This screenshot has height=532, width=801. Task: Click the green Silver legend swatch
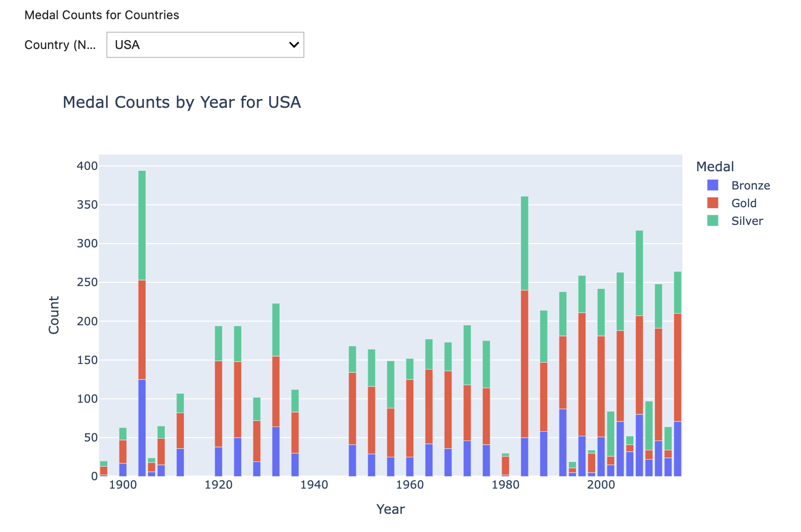tap(712, 221)
